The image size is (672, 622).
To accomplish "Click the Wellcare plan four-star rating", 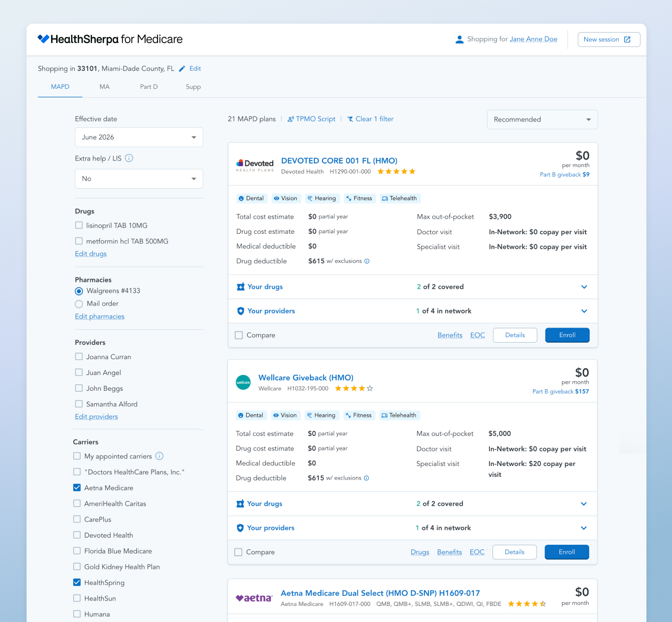I will point(354,388).
